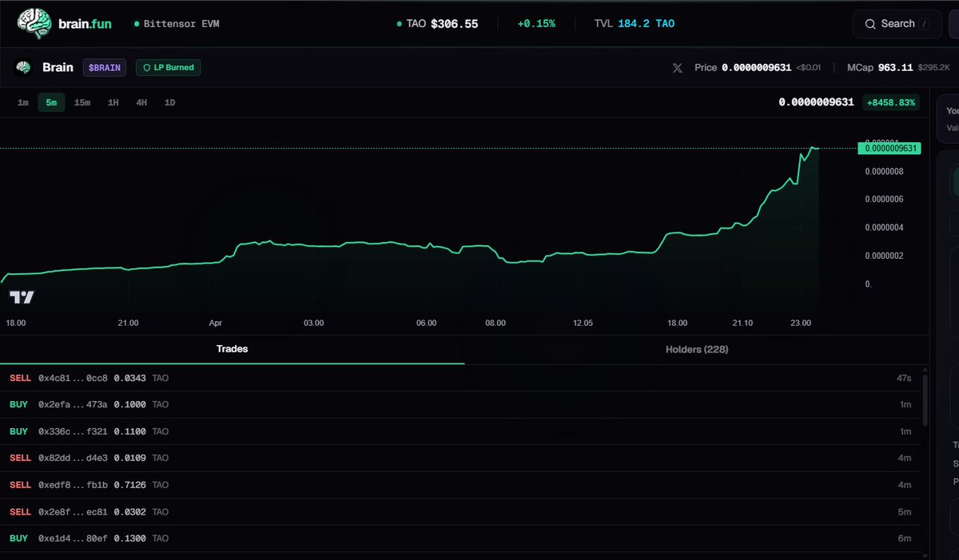Select the 5m timeframe

[51, 102]
